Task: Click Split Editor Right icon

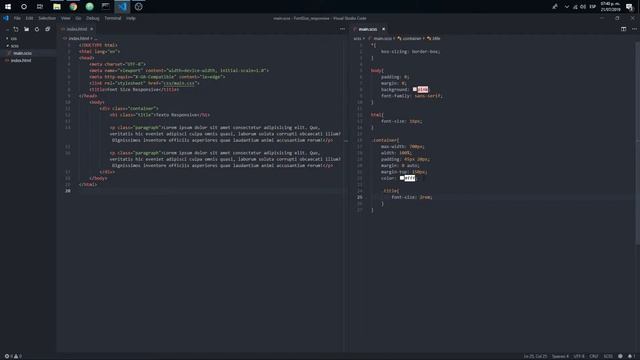Action: [623, 29]
